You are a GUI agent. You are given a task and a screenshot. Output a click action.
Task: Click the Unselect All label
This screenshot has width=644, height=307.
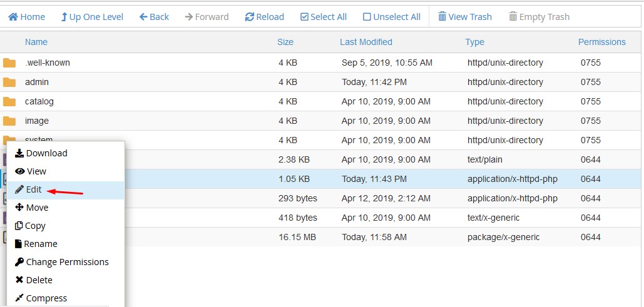(x=397, y=17)
